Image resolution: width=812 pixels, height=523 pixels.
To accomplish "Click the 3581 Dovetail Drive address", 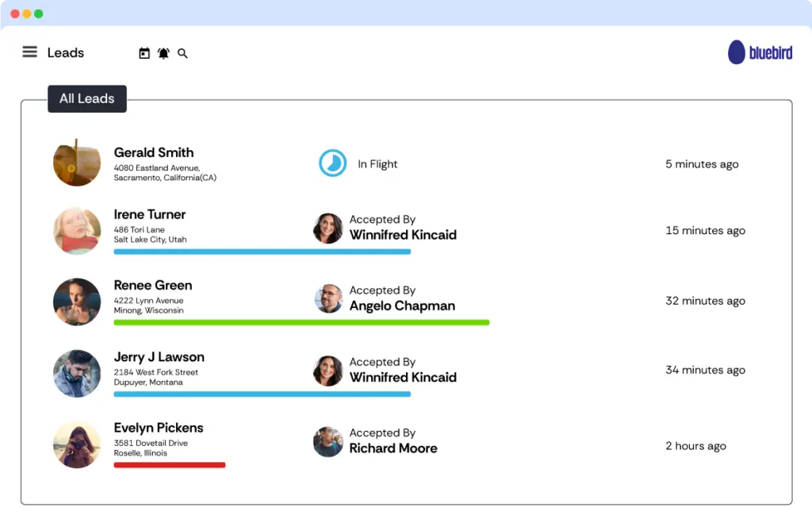I will click(x=151, y=448).
